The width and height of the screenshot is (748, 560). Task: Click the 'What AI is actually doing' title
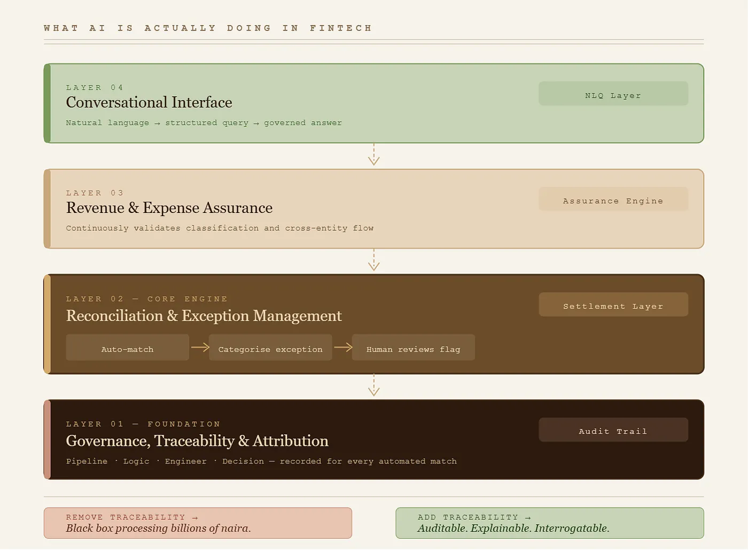click(x=208, y=28)
